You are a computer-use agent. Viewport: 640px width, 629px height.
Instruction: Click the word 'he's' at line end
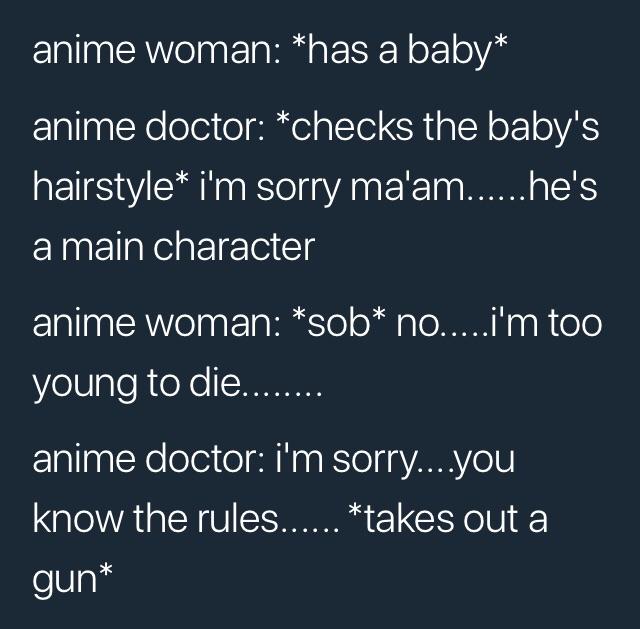pos(564,187)
